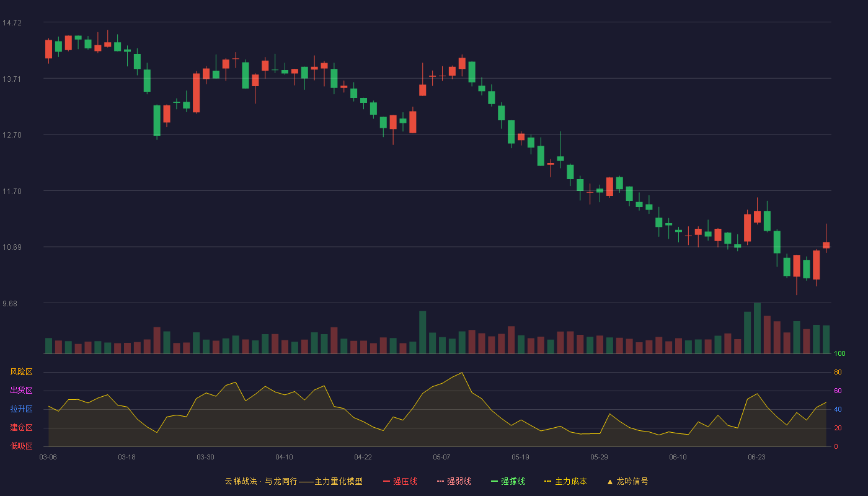Select the 低吸区 zone label

(21, 446)
